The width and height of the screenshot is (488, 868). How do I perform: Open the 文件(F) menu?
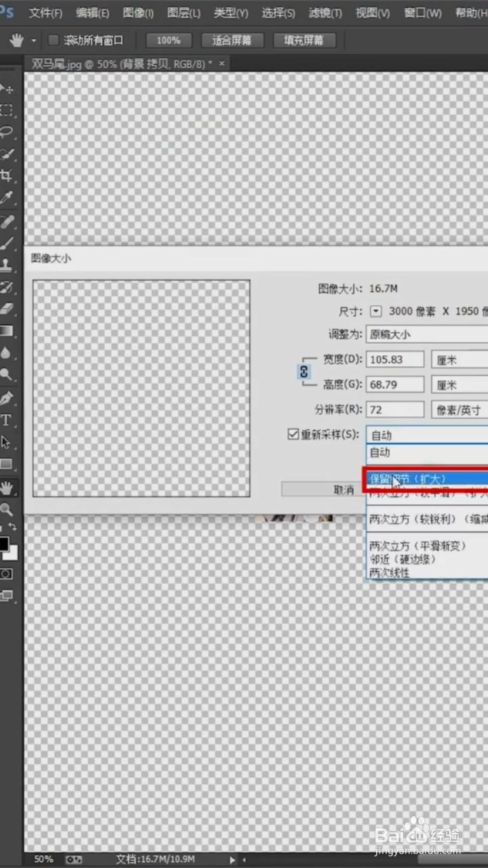pos(46,13)
